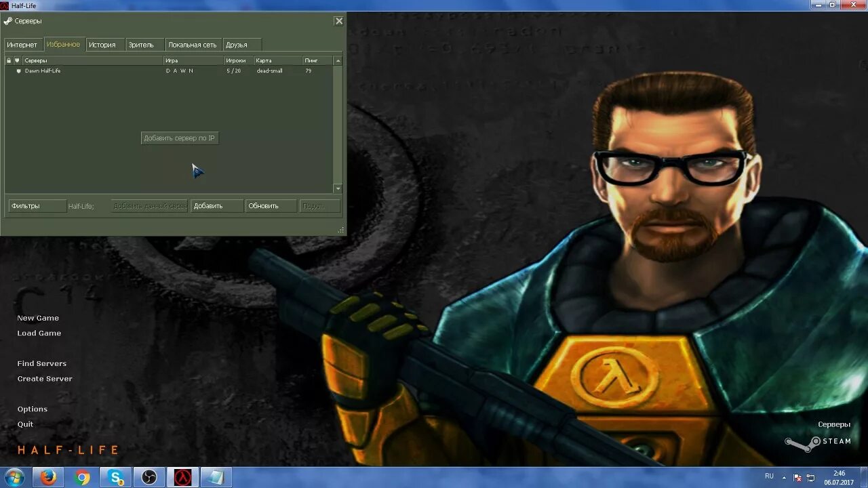The height and width of the screenshot is (488, 868).
Task: Switch to Локальная сеть tab
Action: [x=193, y=45]
